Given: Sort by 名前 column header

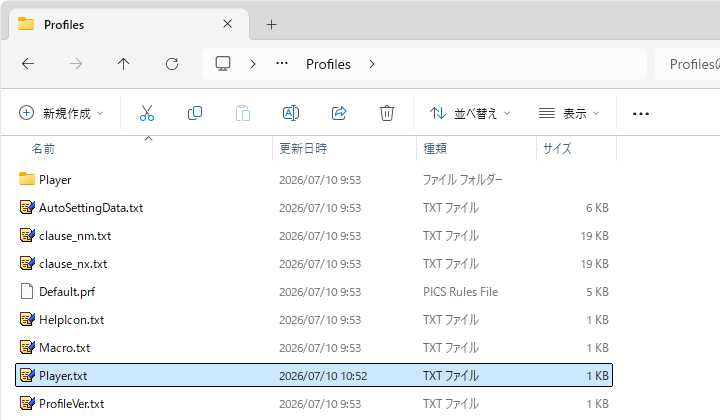Looking at the screenshot, I should 43,149.
